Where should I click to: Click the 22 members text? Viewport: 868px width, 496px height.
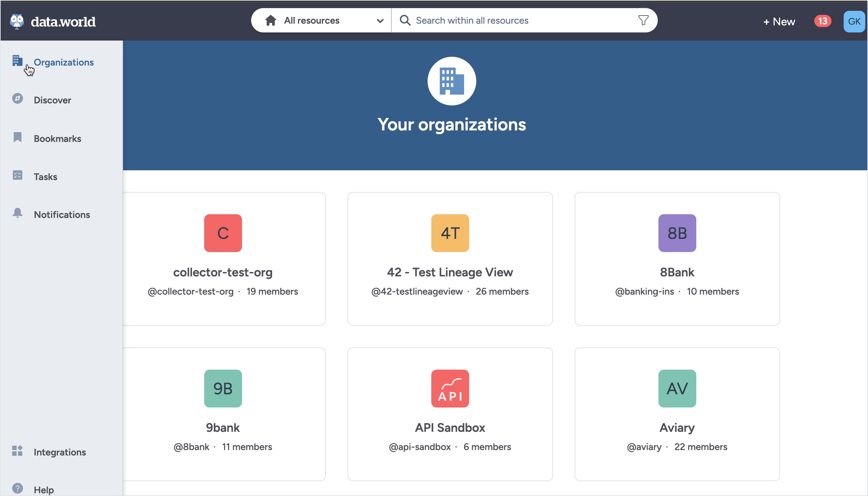tap(701, 447)
